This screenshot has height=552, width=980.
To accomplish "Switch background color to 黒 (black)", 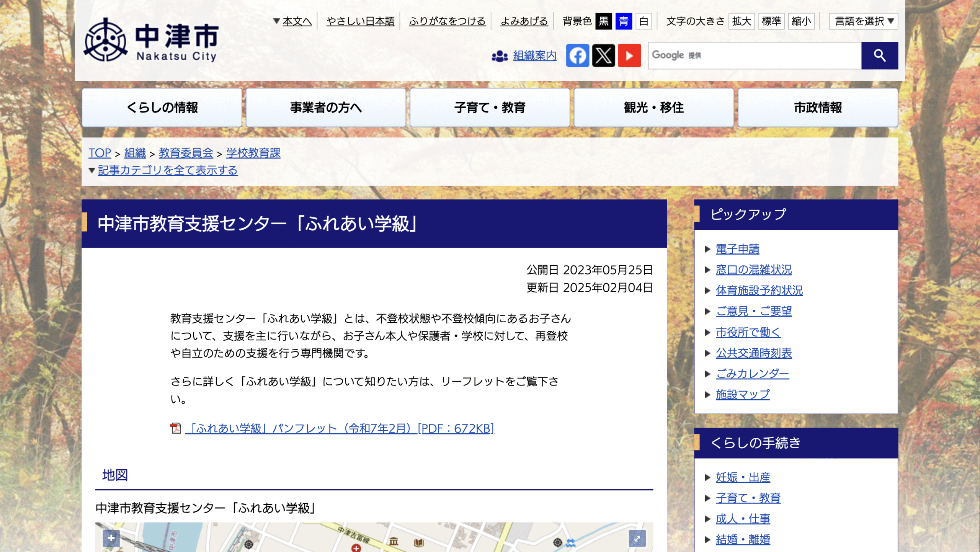I will click(x=603, y=21).
